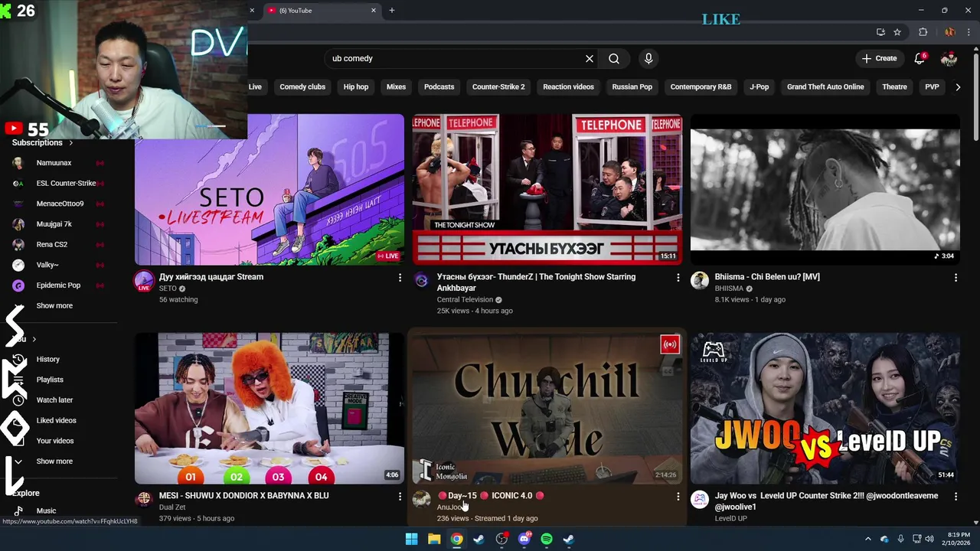Open LevelD UP channel avatar
The height and width of the screenshot is (551, 980).
pos(700,500)
